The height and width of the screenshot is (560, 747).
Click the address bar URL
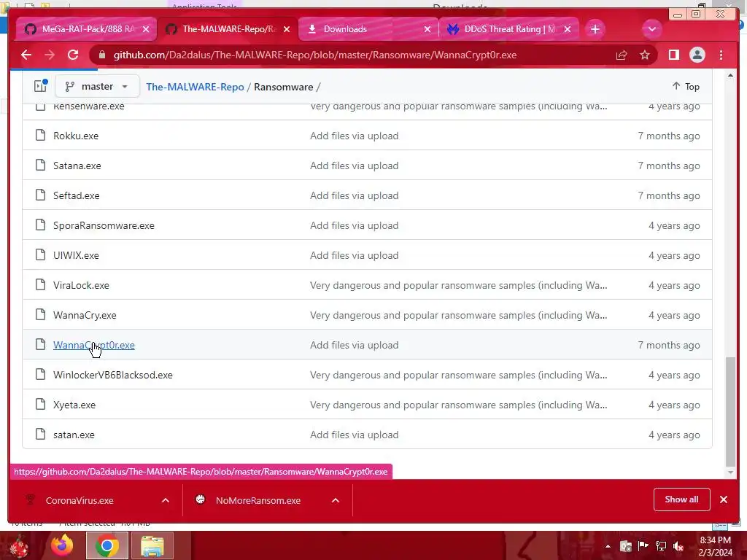(315, 55)
